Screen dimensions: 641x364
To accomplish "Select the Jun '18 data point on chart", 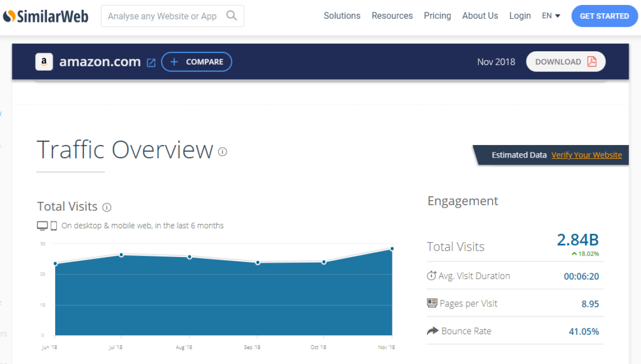I will (55, 263).
